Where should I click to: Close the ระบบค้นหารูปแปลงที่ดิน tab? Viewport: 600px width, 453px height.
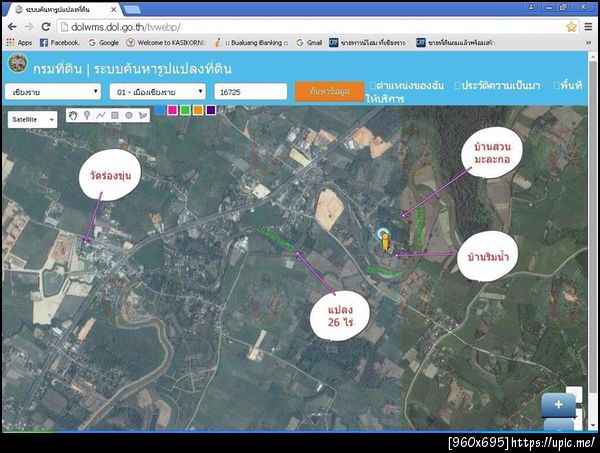114,10
